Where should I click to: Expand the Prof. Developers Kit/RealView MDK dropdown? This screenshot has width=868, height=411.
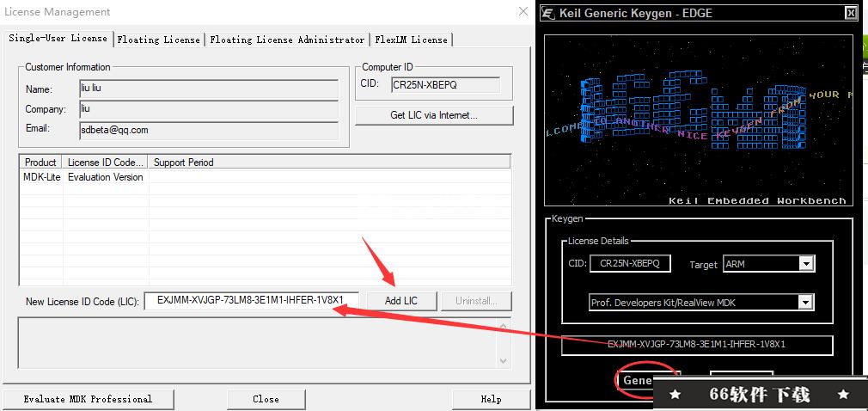(x=807, y=303)
